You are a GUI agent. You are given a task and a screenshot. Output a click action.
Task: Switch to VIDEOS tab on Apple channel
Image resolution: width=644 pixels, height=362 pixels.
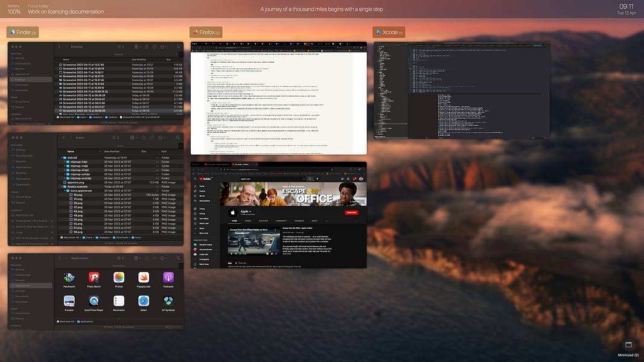click(x=248, y=221)
